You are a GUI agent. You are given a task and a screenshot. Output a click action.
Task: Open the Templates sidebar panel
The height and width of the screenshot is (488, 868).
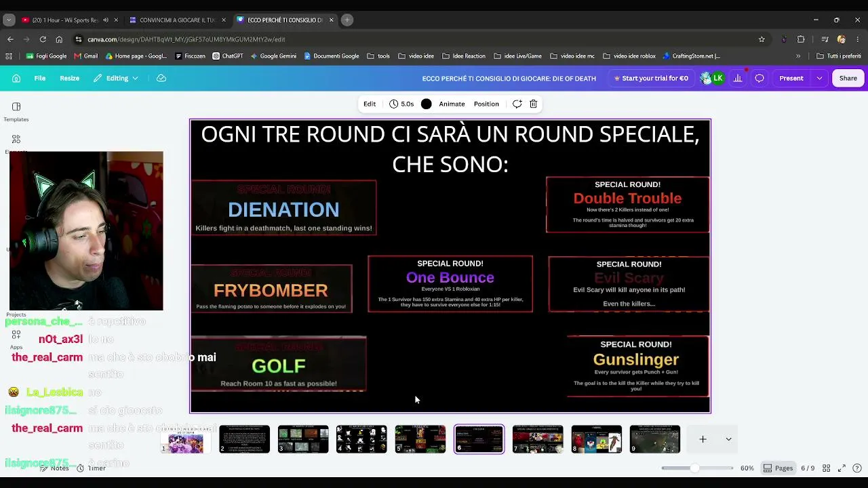[x=16, y=112]
